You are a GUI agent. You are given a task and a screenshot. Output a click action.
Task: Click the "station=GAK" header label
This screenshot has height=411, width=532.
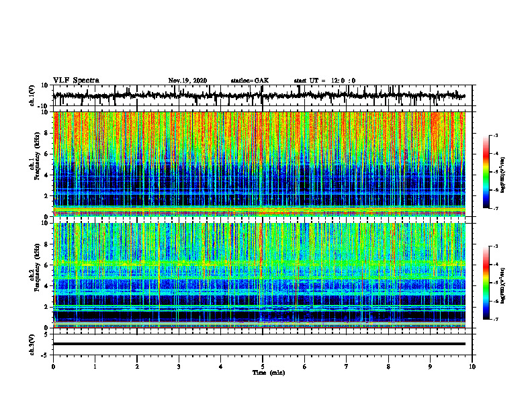pos(250,81)
